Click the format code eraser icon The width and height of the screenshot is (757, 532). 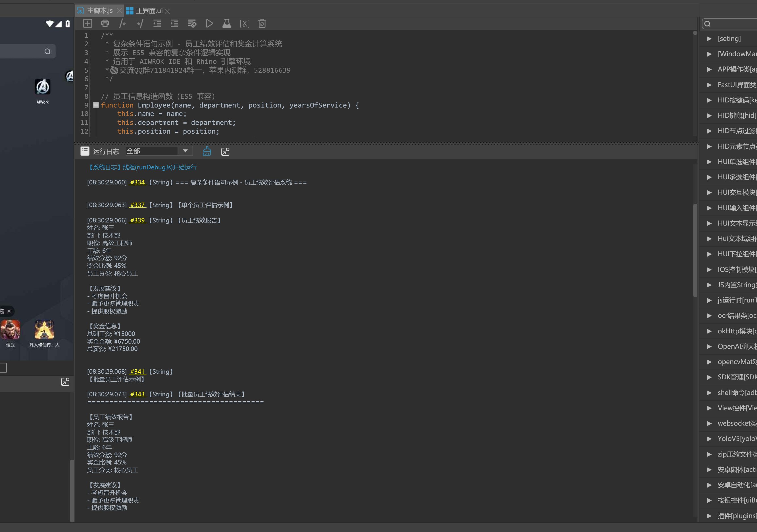click(192, 23)
